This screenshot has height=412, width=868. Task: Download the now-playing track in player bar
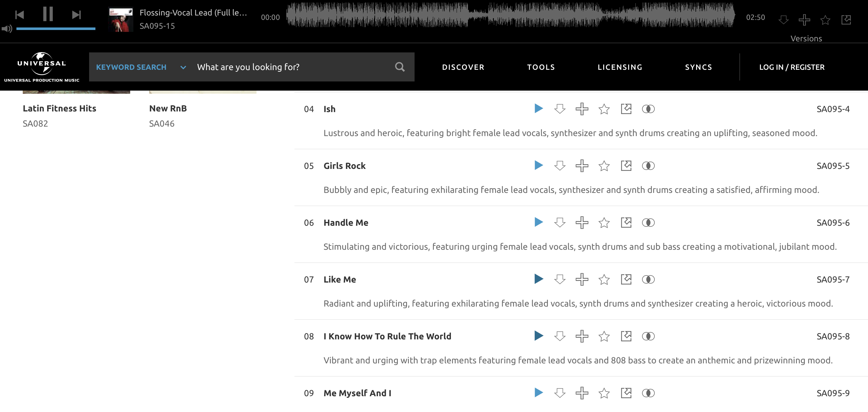(x=783, y=20)
